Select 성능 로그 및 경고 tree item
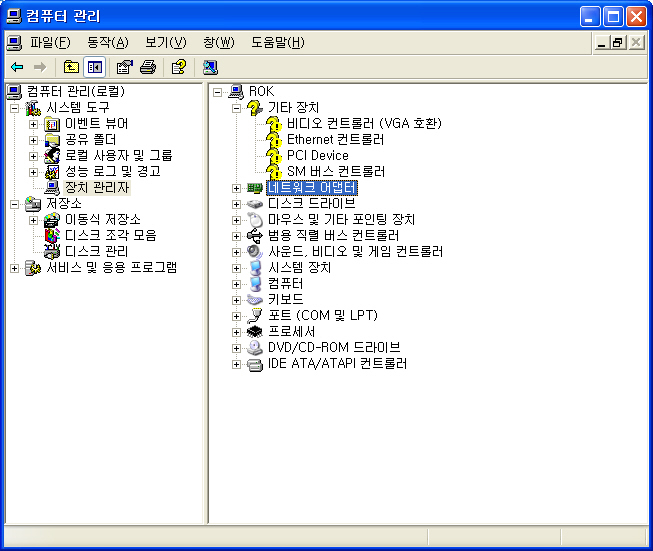Image resolution: width=653 pixels, height=551 pixels. (x=113, y=171)
